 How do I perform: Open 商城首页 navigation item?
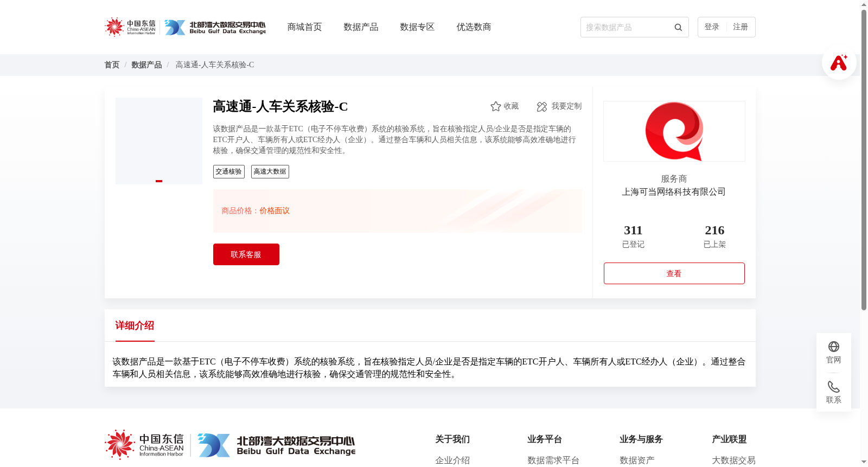point(304,27)
